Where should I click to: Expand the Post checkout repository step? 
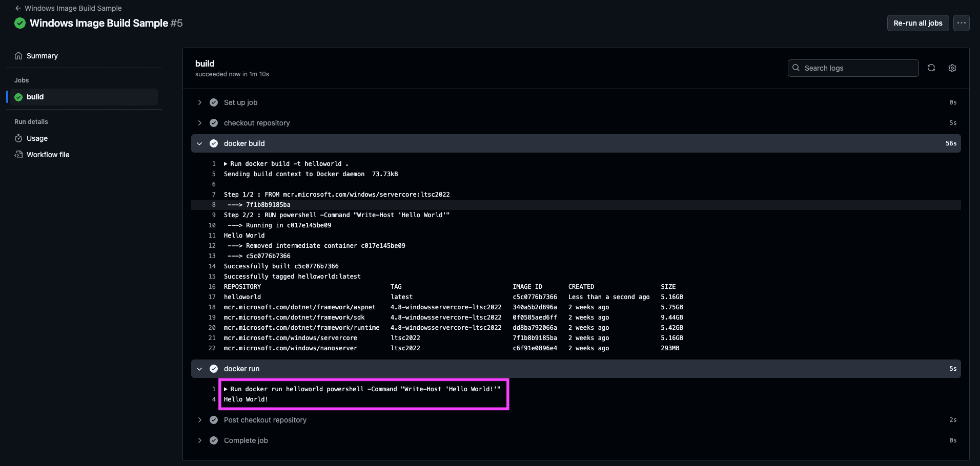tap(576, 420)
